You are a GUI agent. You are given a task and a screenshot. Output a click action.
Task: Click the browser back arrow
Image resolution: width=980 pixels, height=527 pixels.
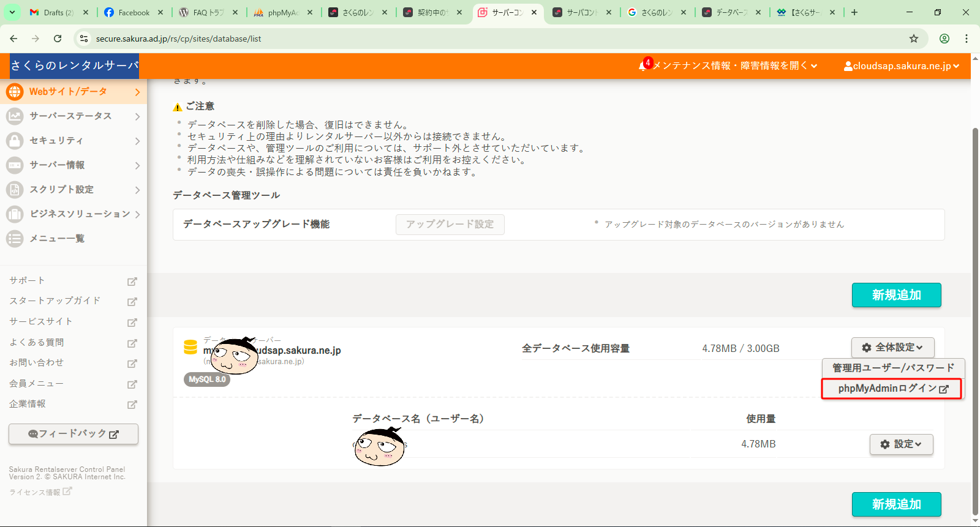tap(13, 39)
